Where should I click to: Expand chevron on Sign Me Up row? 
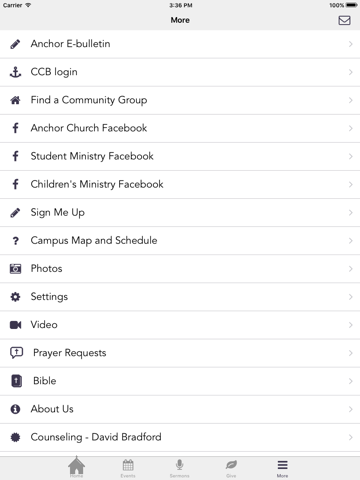click(350, 213)
